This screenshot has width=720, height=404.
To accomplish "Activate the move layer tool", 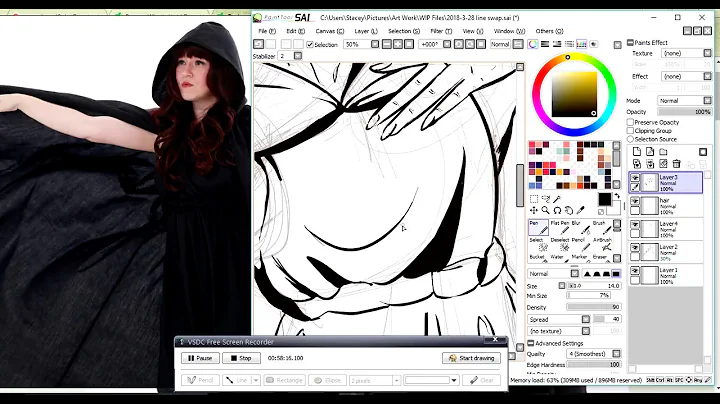I will [x=534, y=210].
